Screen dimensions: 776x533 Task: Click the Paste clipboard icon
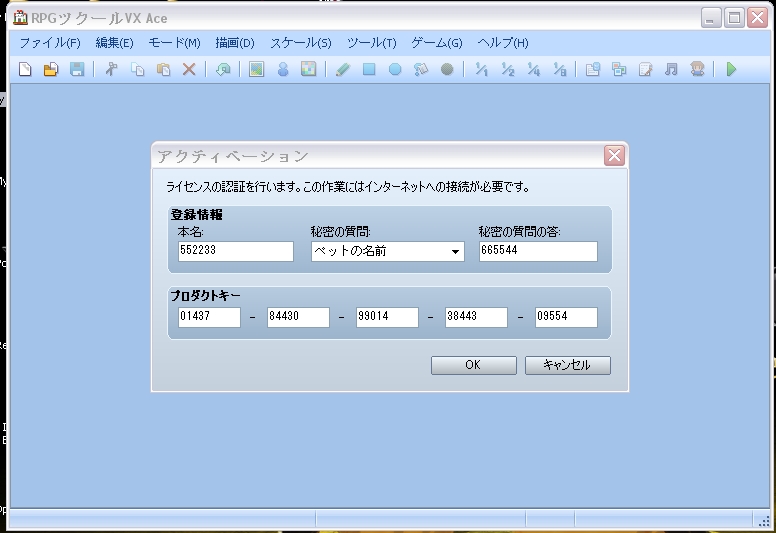point(163,69)
